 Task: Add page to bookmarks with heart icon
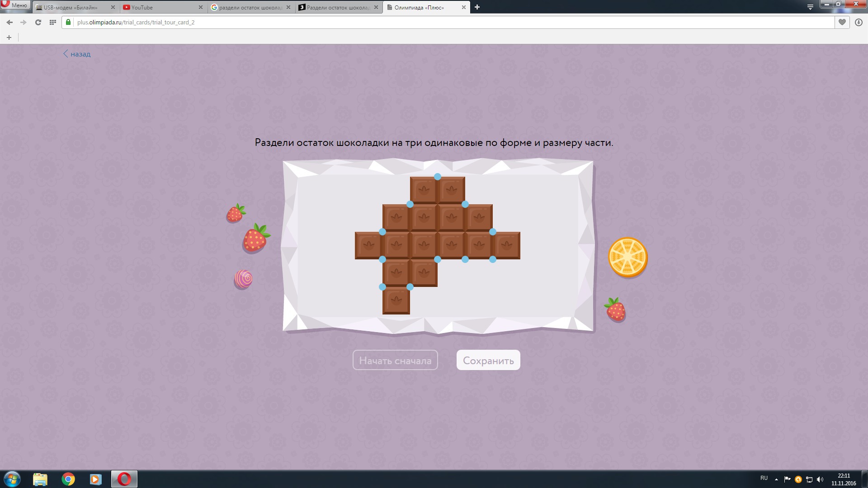[842, 22]
